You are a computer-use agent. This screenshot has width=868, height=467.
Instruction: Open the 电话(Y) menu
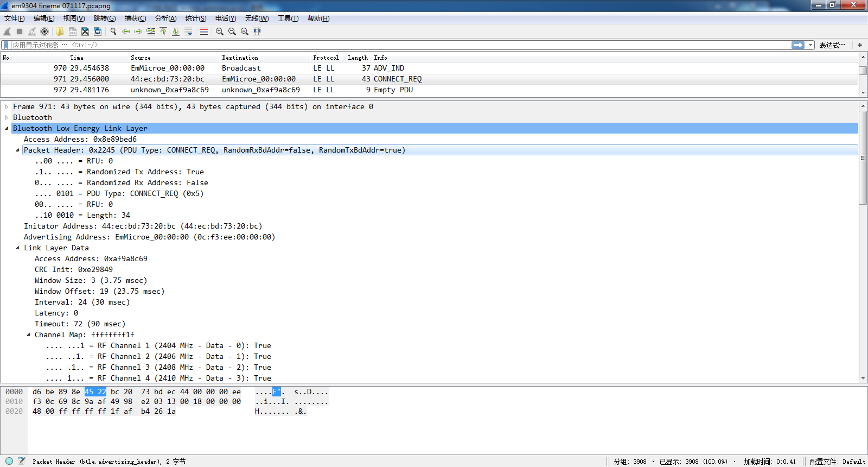(226, 18)
